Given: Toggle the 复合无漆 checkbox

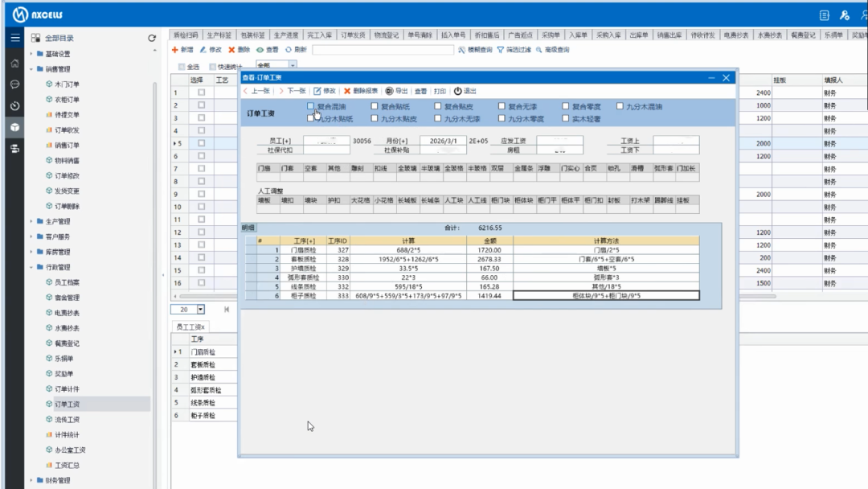Looking at the screenshot, I should click(502, 106).
